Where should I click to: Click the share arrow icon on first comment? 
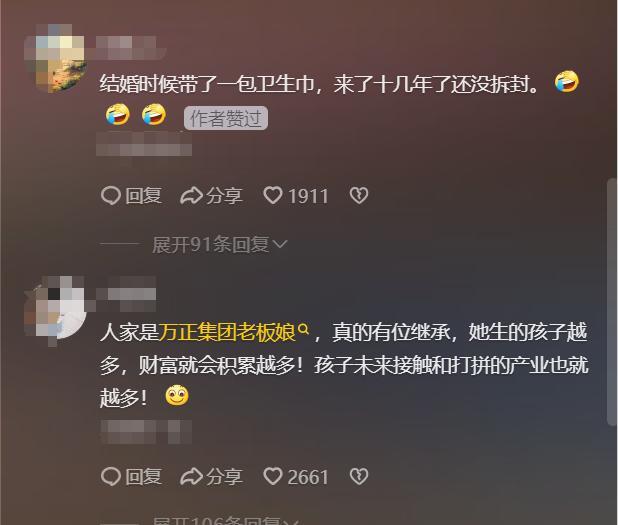pos(191,196)
